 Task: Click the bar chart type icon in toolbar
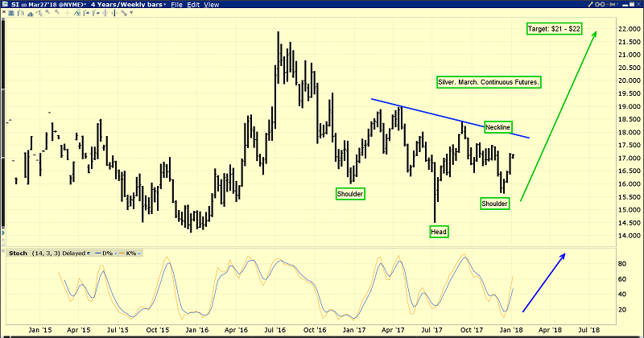click(x=21, y=13)
